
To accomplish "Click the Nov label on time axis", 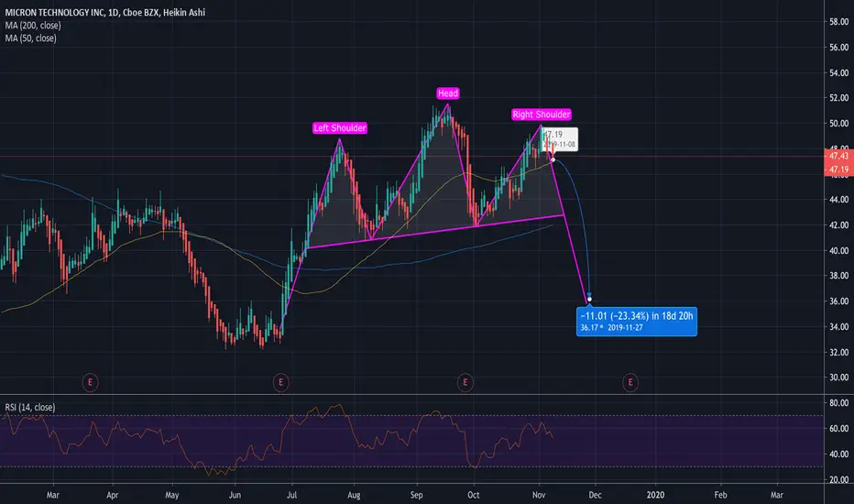I will (x=539, y=495).
